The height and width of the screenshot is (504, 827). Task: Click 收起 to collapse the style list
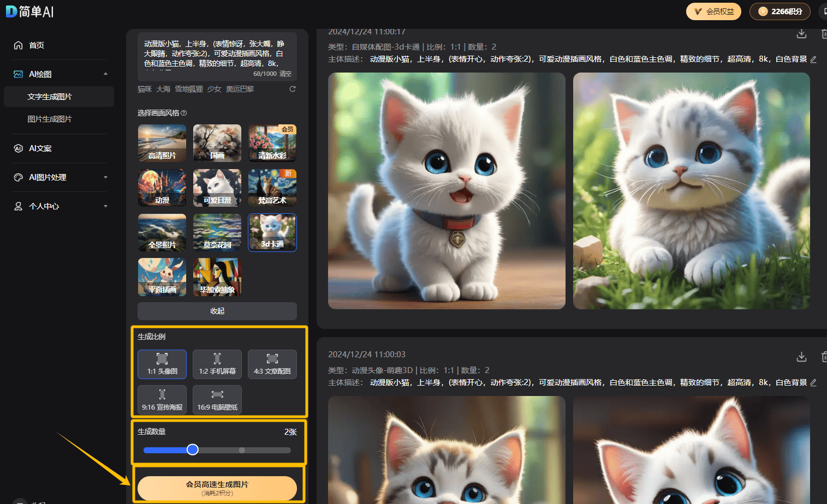coord(217,311)
